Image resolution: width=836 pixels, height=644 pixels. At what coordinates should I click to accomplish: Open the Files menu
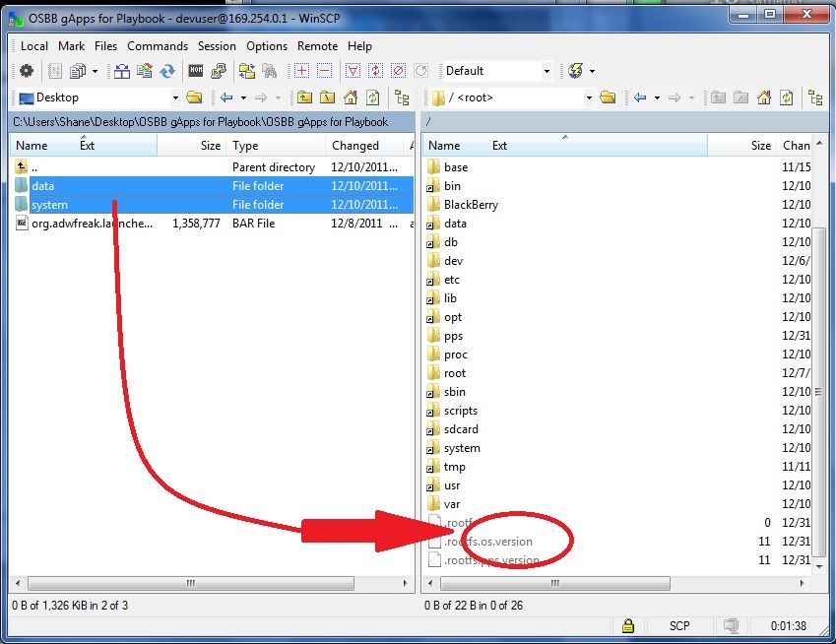[105, 46]
